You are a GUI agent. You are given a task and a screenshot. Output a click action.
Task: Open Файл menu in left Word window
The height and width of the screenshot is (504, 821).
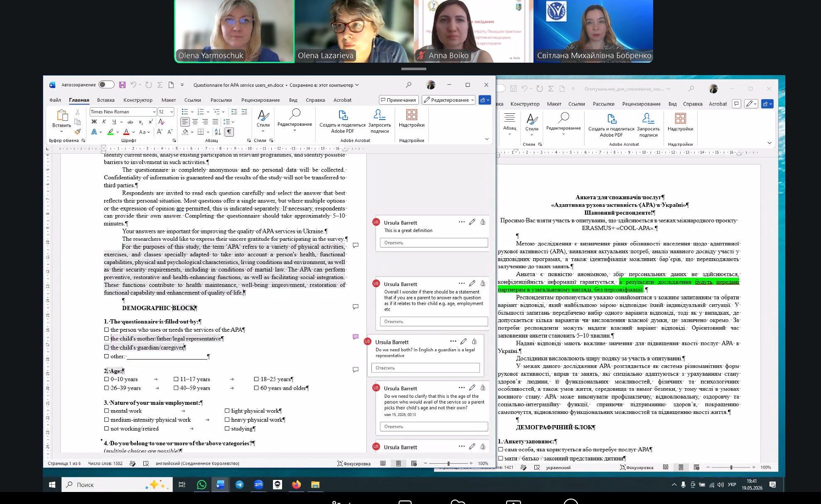pyautogui.click(x=55, y=100)
